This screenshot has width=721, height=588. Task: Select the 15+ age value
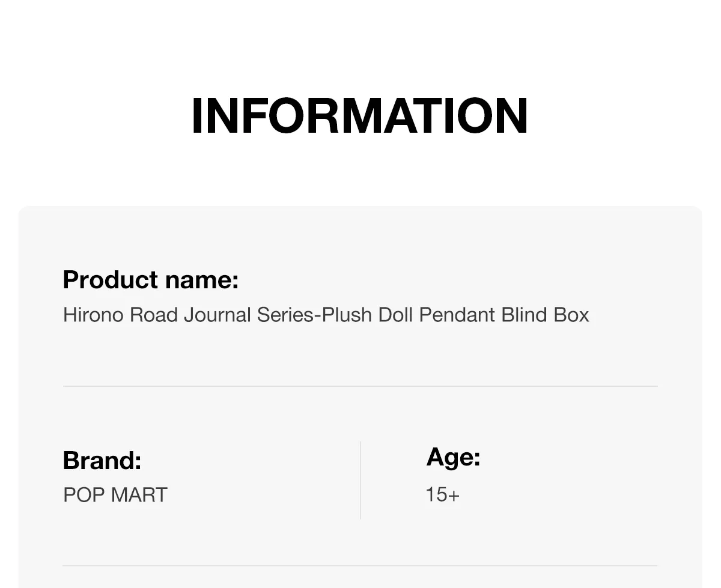(442, 495)
